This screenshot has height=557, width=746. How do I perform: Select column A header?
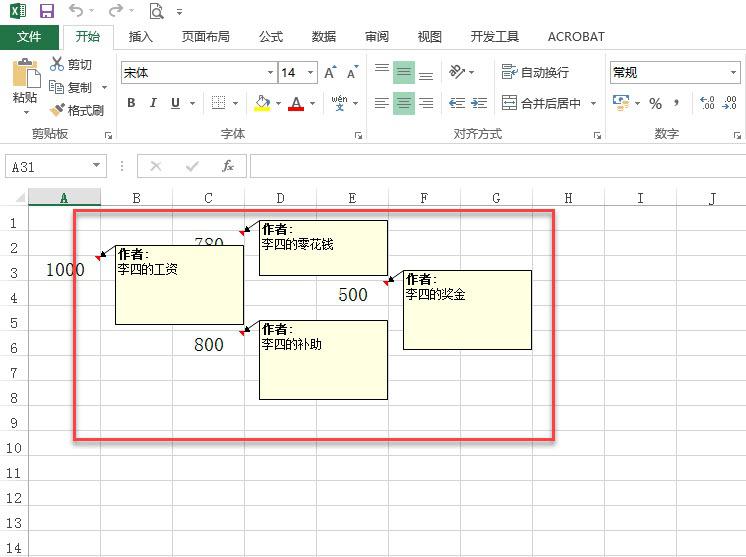[64, 198]
